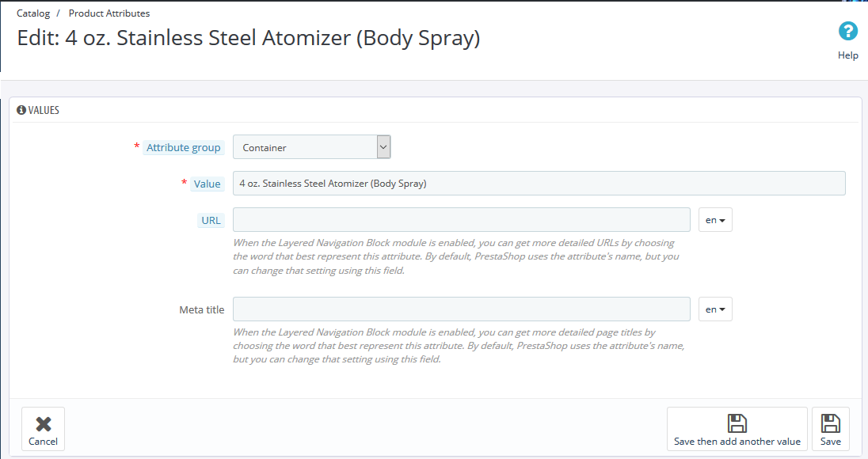This screenshot has height=459, width=868.
Task: Open the Help question mark icon
Action: tap(848, 32)
